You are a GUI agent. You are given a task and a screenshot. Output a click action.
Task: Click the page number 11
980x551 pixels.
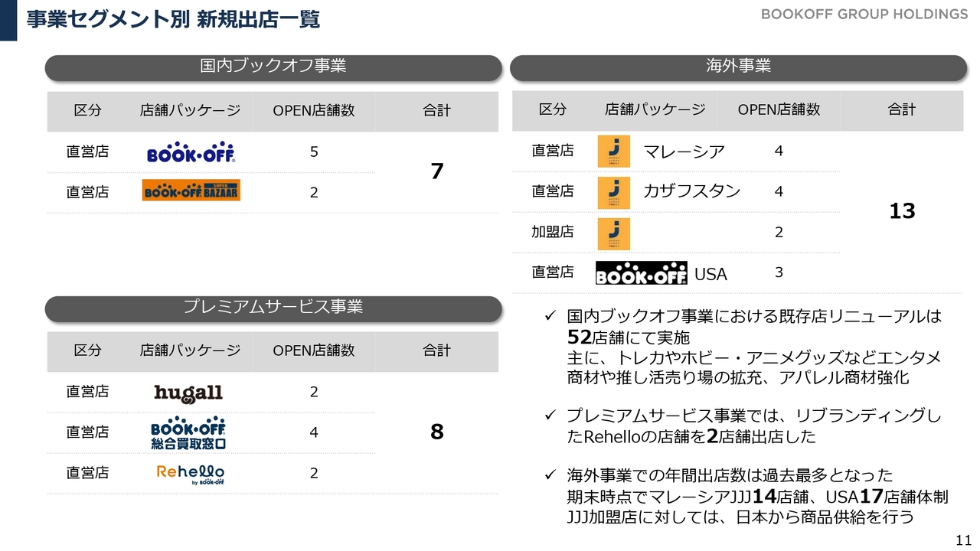964,537
